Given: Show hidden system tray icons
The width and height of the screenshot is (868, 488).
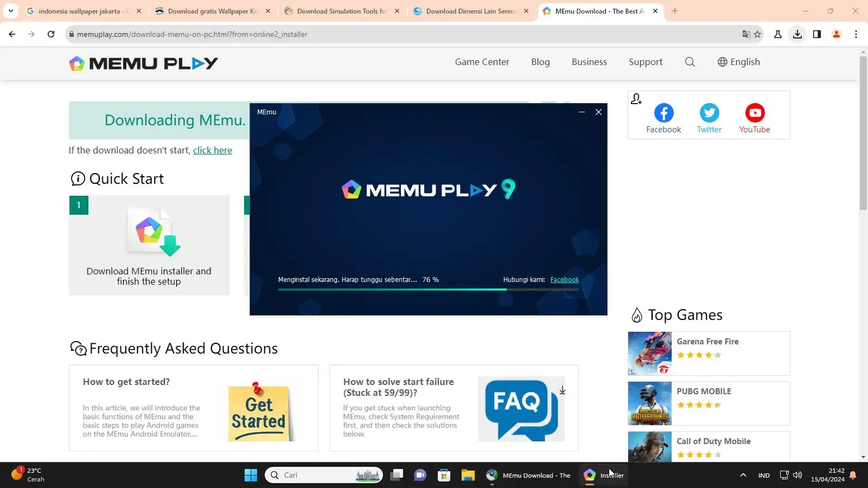Looking at the screenshot, I should point(743,476).
